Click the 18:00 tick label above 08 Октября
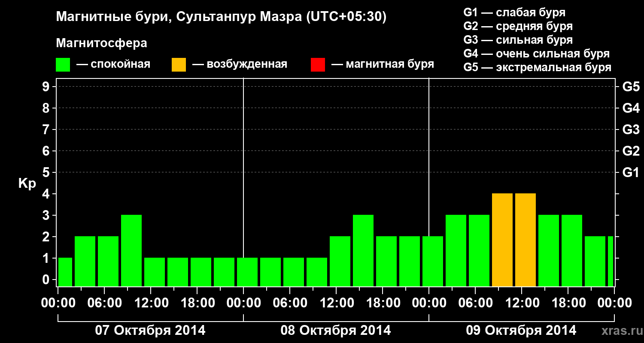Viewport: 644px width, 343px height. click(383, 303)
